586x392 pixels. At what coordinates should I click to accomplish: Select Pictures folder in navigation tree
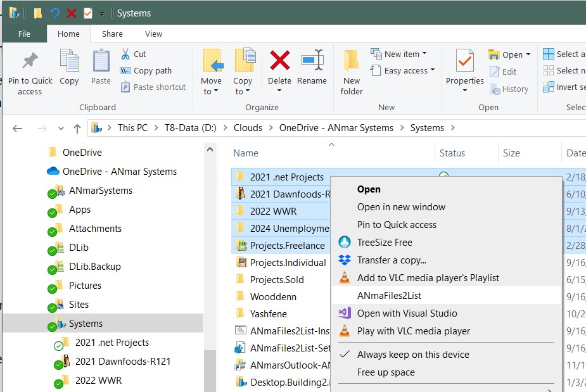click(x=85, y=286)
